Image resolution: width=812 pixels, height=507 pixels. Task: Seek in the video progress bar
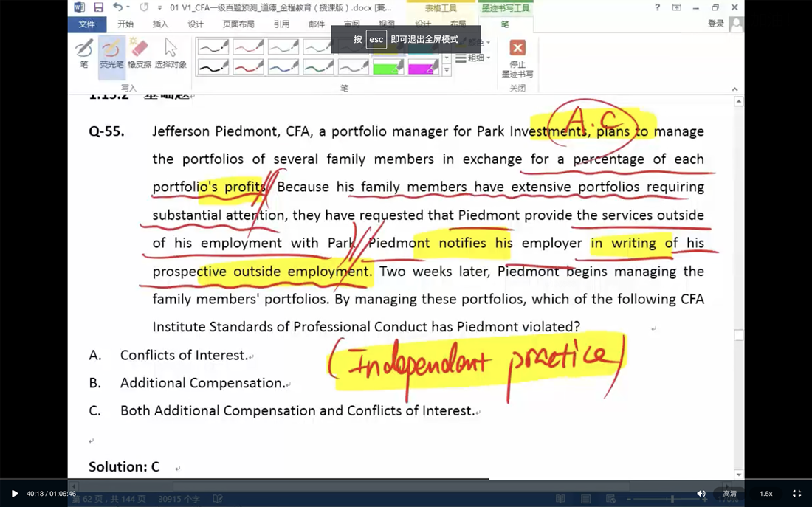[406, 479]
